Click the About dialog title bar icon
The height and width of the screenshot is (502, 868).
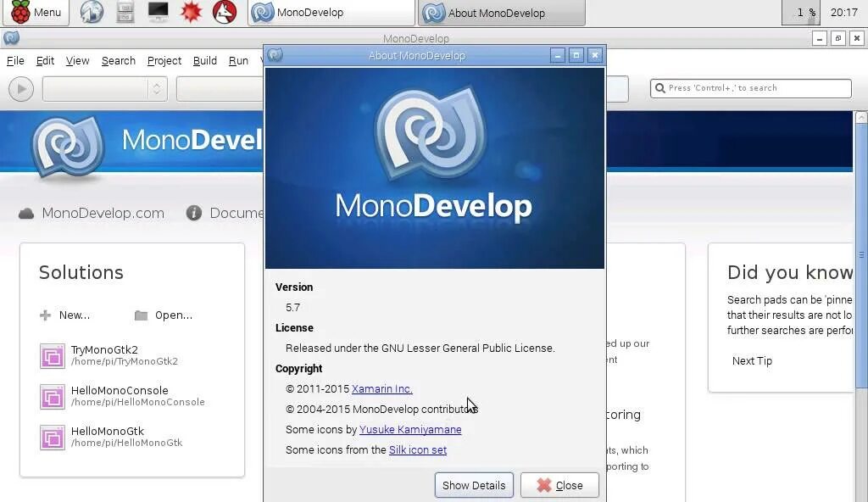click(x=275, y=55)
